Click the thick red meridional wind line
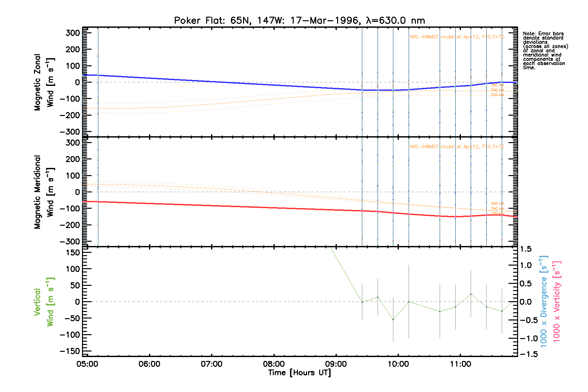The image size is (588, 392). tap(229, 206)
